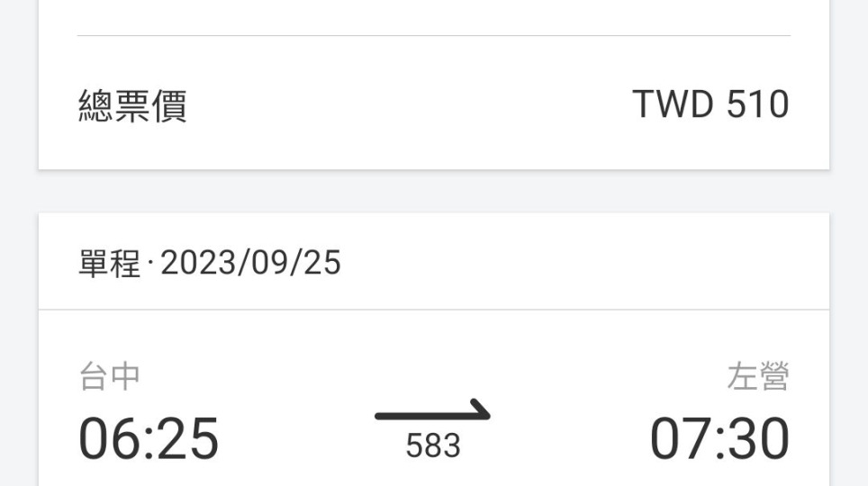
Task: Select the 左營 arrival station label
Action: 758,376
